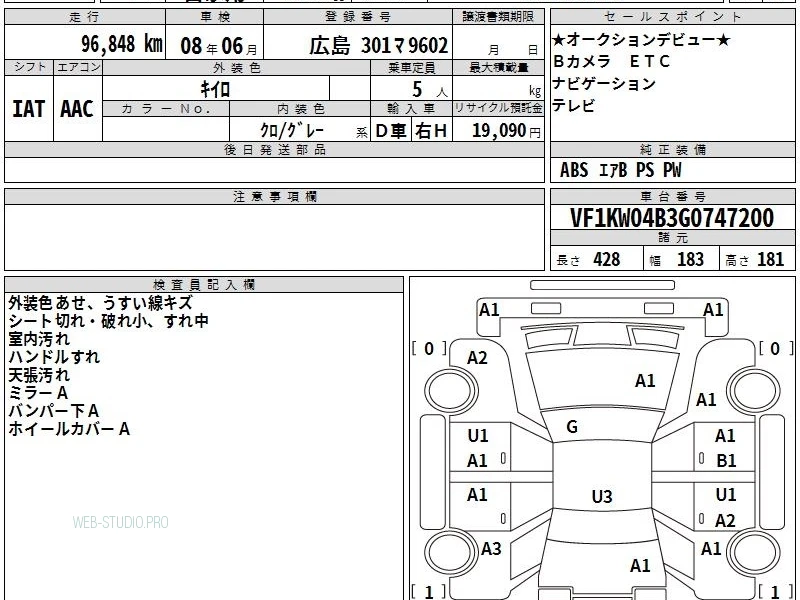Click the 96,848 km mileage value
Viewport: 800px width, 600px height.
click(x=122, y=44)
